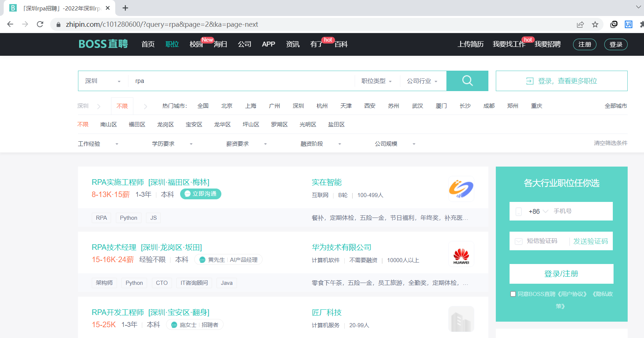This screenshot has height=338, width=644.
Task: Click 清空筛选条件 link
Action: [611, 143]
